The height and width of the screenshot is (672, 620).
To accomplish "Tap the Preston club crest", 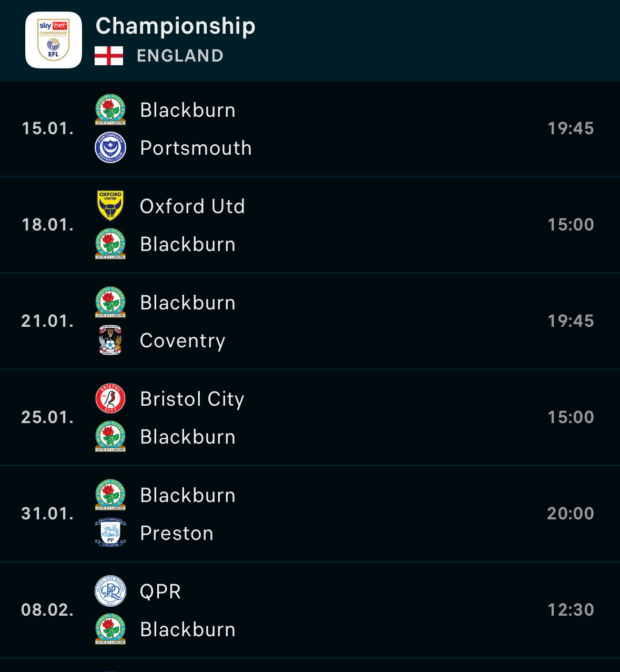I will (110, 533).
